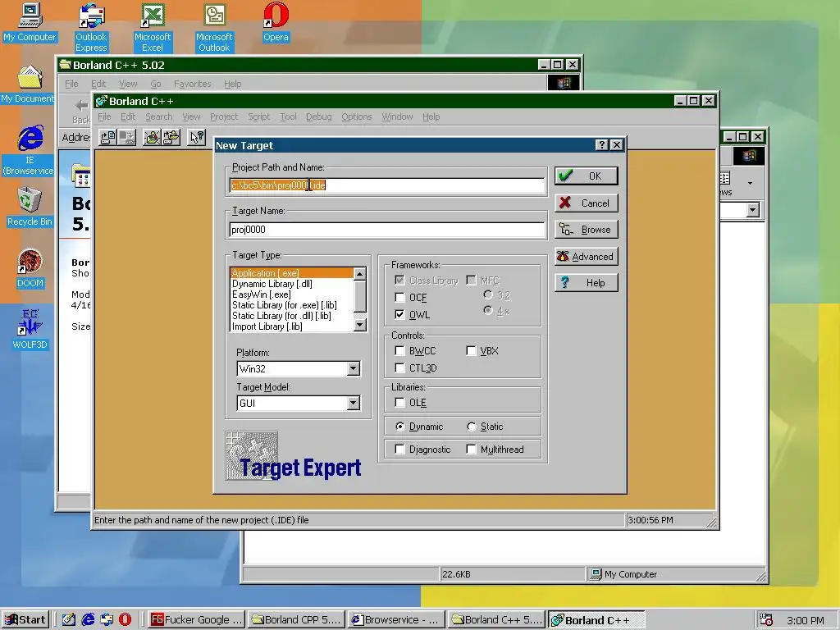The height and width of the screenshot is (630, 840).
Task: Open the Debug menu in Borland C++
Action: click(x=319, y=116)
